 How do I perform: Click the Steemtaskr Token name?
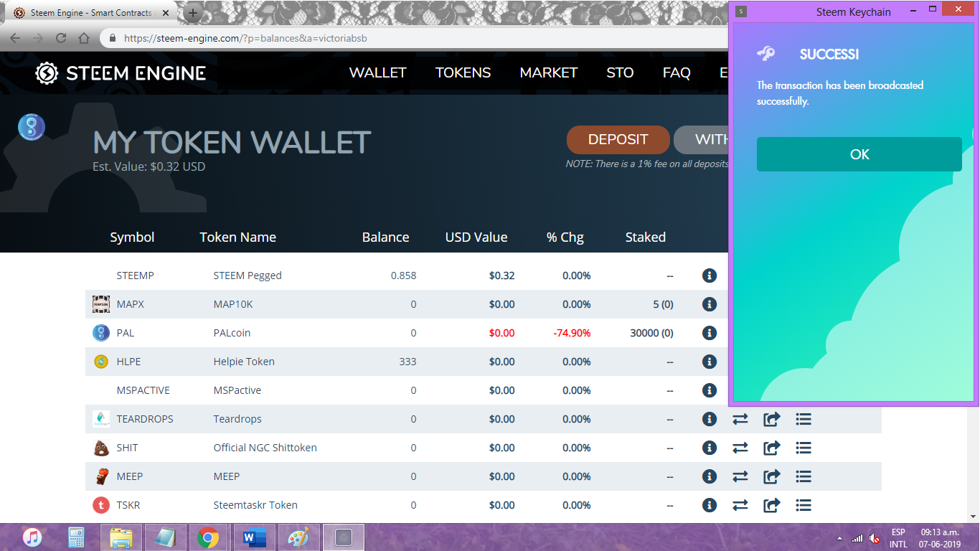point(255,505)
